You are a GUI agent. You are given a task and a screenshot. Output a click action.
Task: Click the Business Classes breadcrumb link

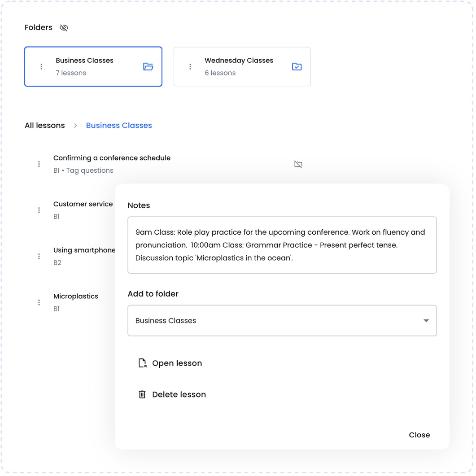click(118, 125)
